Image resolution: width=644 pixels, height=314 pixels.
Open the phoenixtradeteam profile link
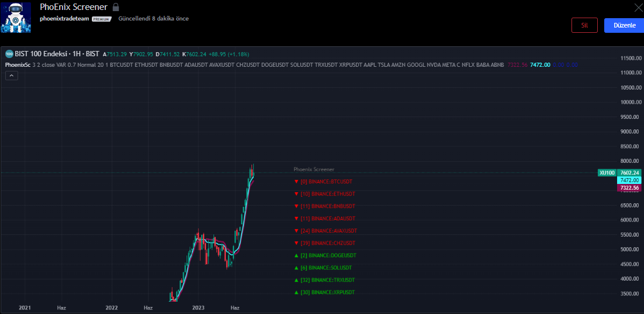[x=64, y=19]
